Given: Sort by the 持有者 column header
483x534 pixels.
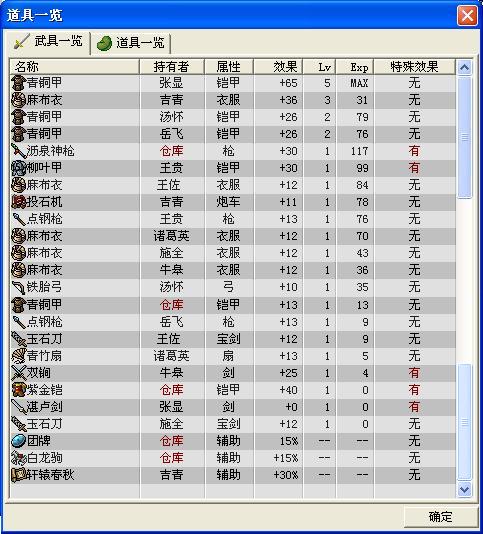Looking at the screenshot, I should tap(172, 67).
